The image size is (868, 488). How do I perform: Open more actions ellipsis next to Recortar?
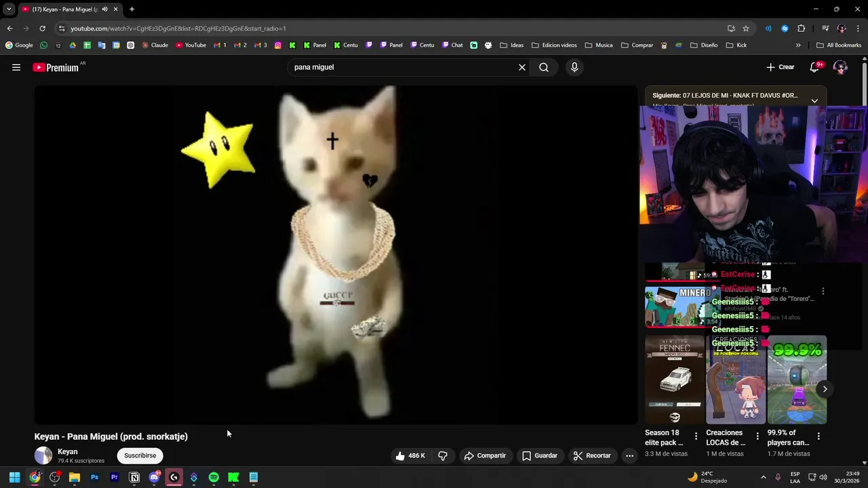[629, 455]
